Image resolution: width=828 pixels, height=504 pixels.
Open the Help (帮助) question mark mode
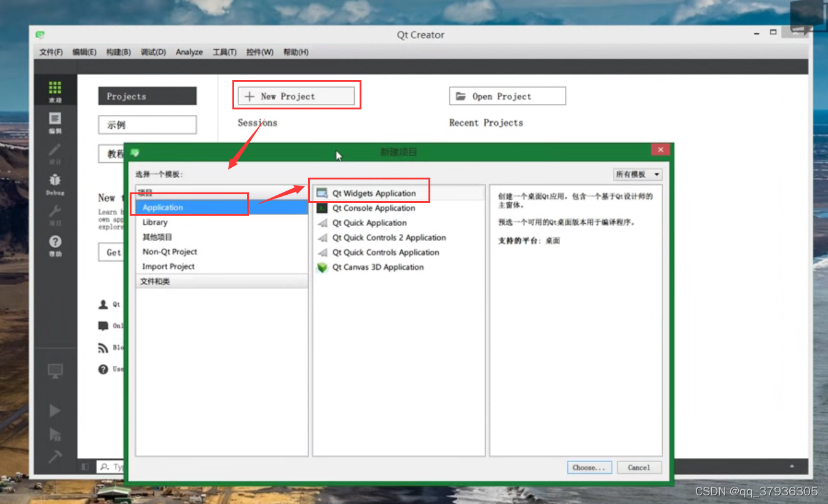pyautogui.click(x=55, y=246)
